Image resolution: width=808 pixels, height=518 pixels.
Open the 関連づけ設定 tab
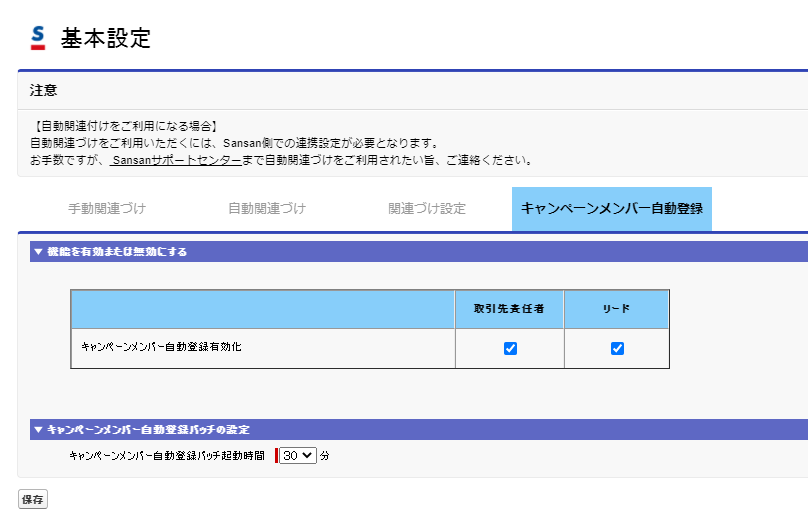[x=427, y=209]
